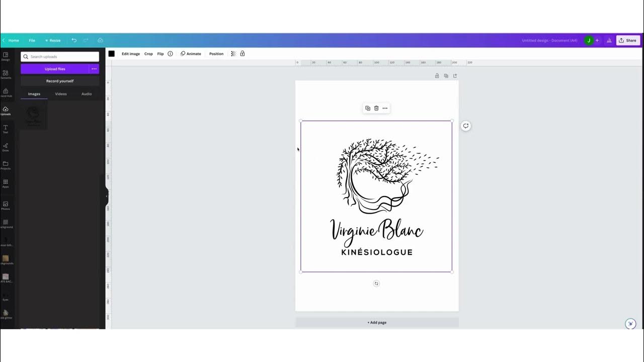Open the insights chart icon
644x362 pixels.
(609, 40)
